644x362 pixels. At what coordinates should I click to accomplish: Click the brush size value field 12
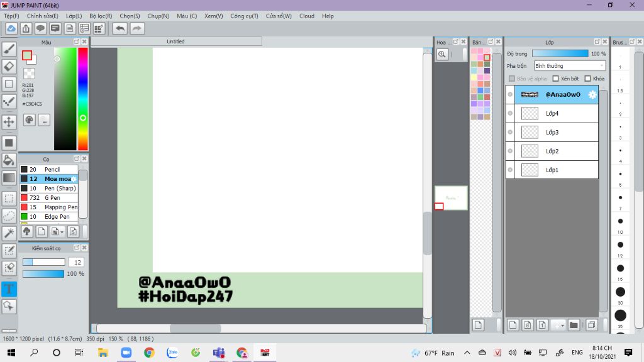76,262
